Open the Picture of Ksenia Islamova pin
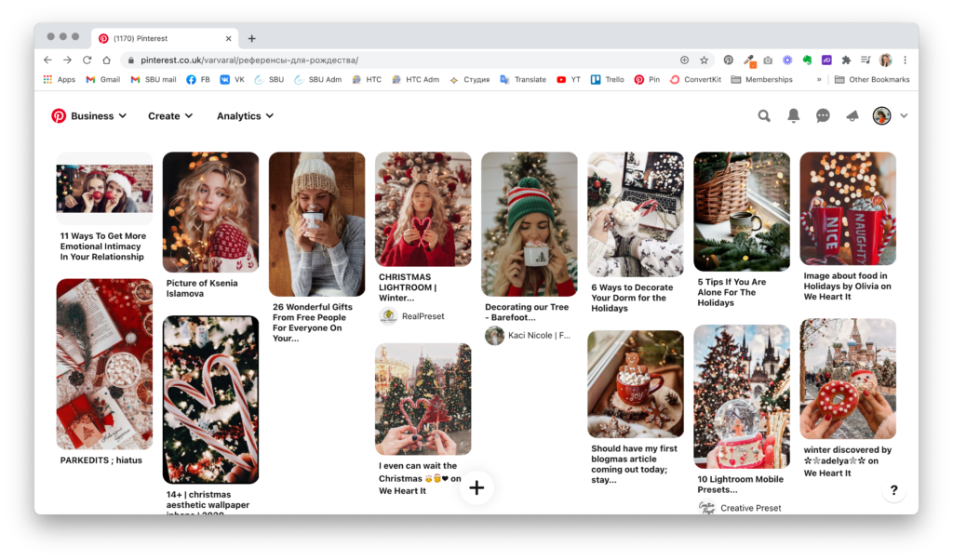 click(210, 212)
